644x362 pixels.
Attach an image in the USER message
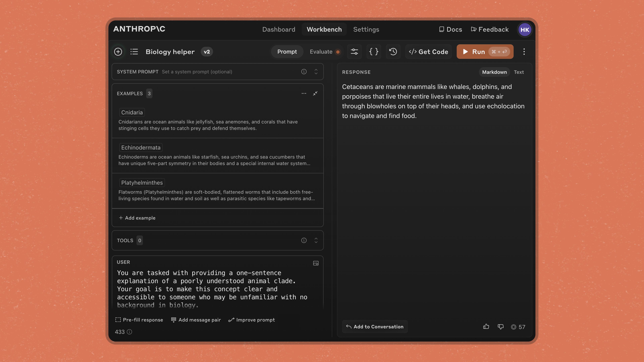click(x=316, y=263)
